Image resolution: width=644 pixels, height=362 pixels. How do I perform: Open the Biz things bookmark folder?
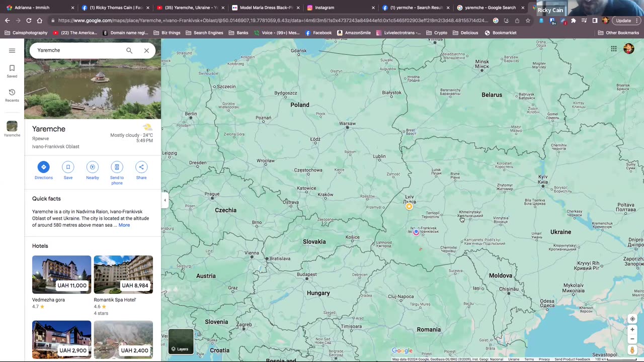click(x=167, y=33)
